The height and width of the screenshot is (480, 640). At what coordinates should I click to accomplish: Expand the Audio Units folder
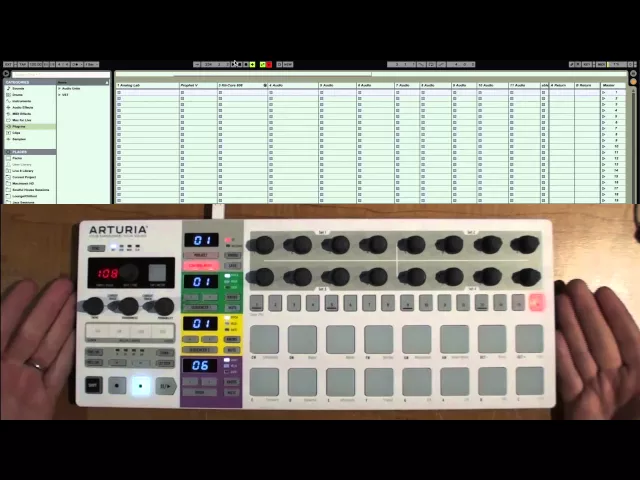point(60,89)
